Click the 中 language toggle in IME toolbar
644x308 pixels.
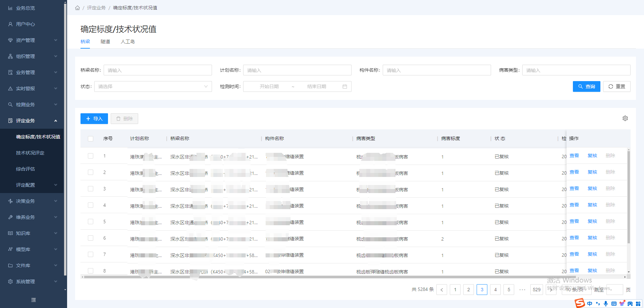click(590, 304)
